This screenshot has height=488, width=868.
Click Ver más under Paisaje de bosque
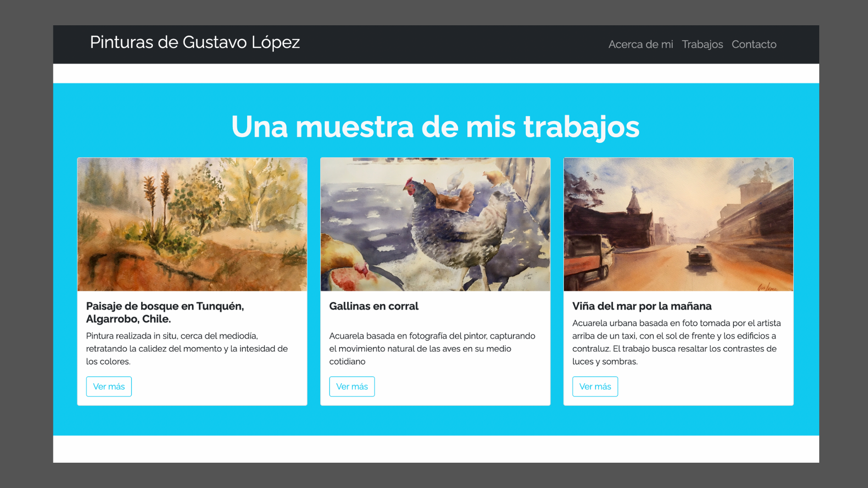coord(109,386)
